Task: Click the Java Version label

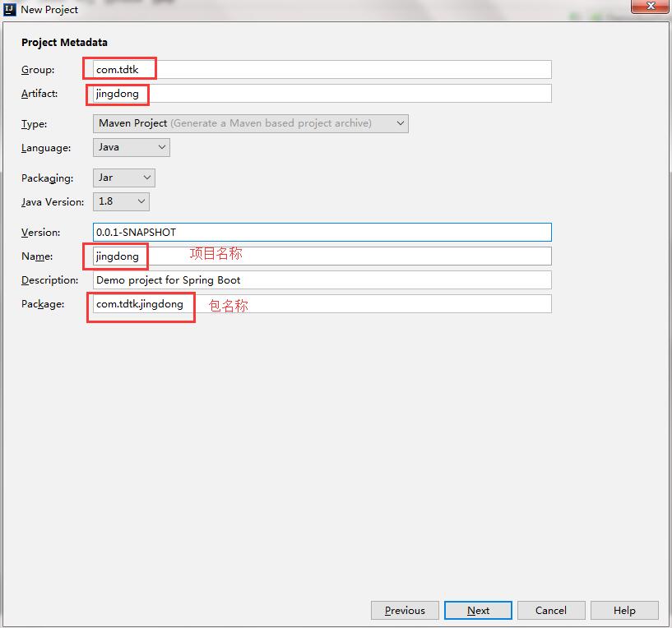Action: tap(53, 201)
